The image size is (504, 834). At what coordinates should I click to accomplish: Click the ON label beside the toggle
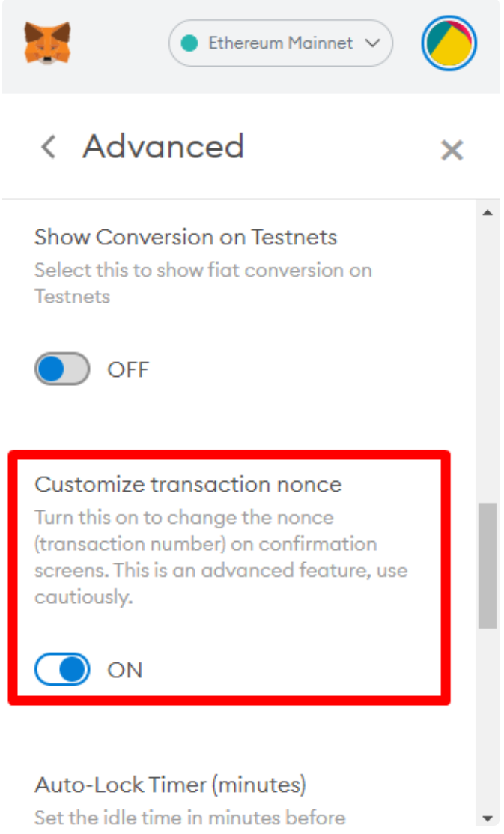[125, 670]
